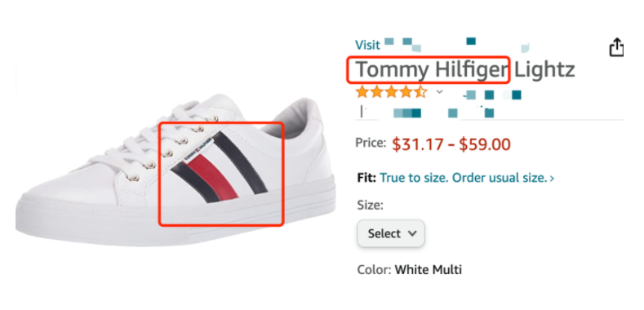Click the Tommy Hilfiger Lightz product title

tap(465, 69)
